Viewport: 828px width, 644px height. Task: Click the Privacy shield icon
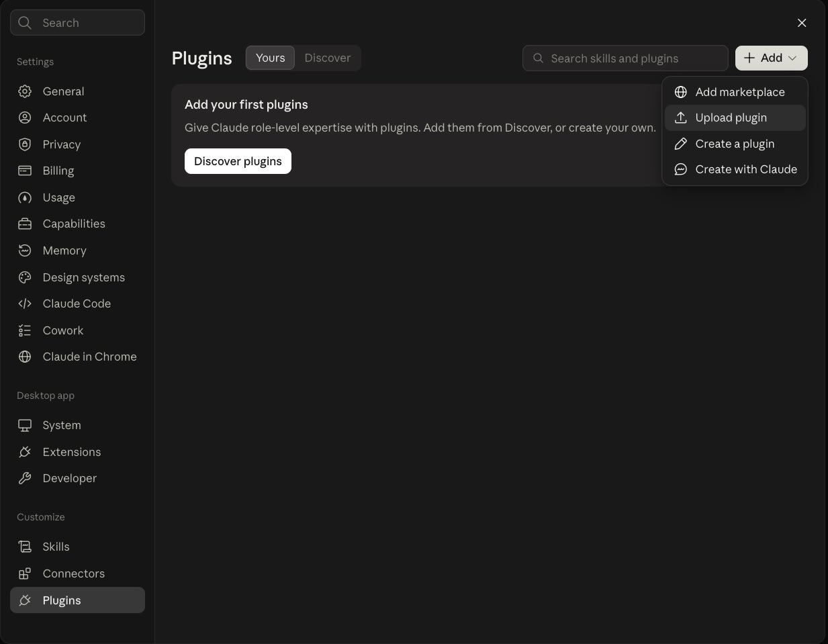[25, 144]
